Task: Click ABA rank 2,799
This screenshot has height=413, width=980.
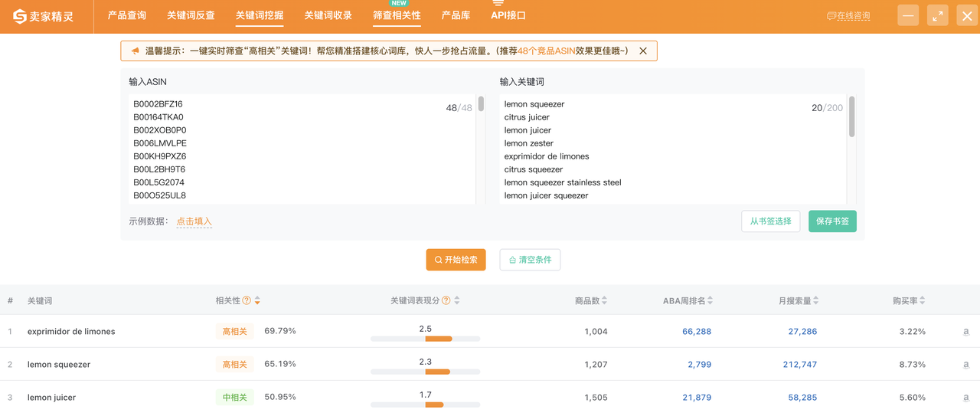Action: click(x=700, y=365)
